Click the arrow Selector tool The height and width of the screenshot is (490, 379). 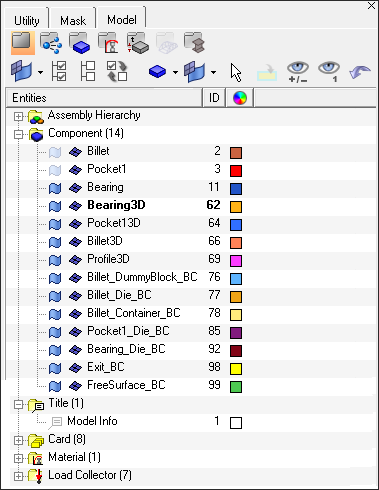(236, 72)
